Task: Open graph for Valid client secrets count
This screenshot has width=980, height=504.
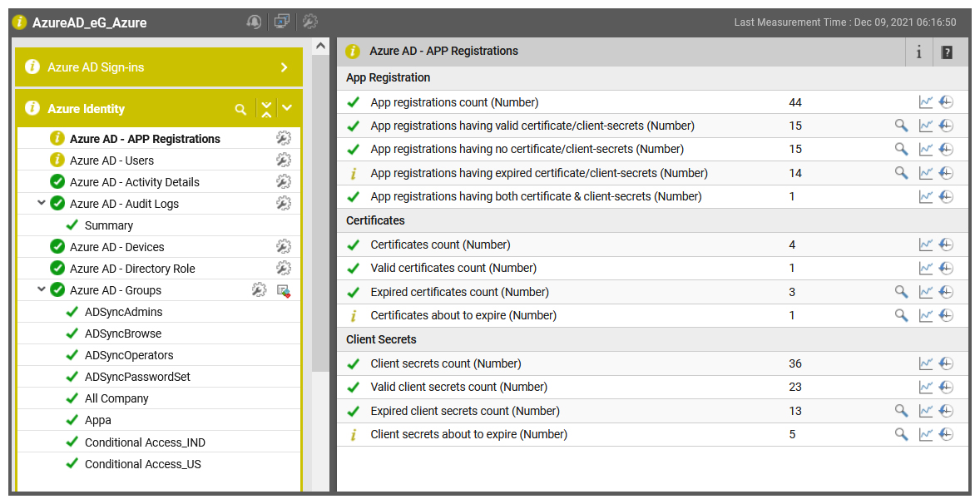Action: [926, 388]
